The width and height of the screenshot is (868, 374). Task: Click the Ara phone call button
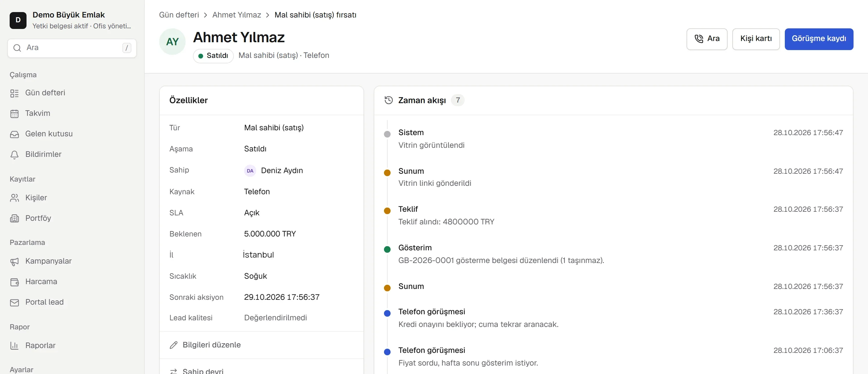point(706,39)
